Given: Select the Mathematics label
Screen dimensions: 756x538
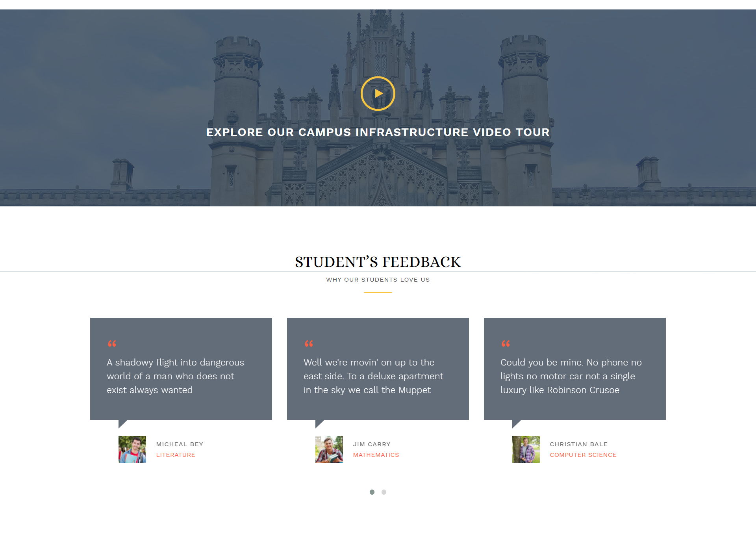Looking at the screenshot, I should pos(376,455).
